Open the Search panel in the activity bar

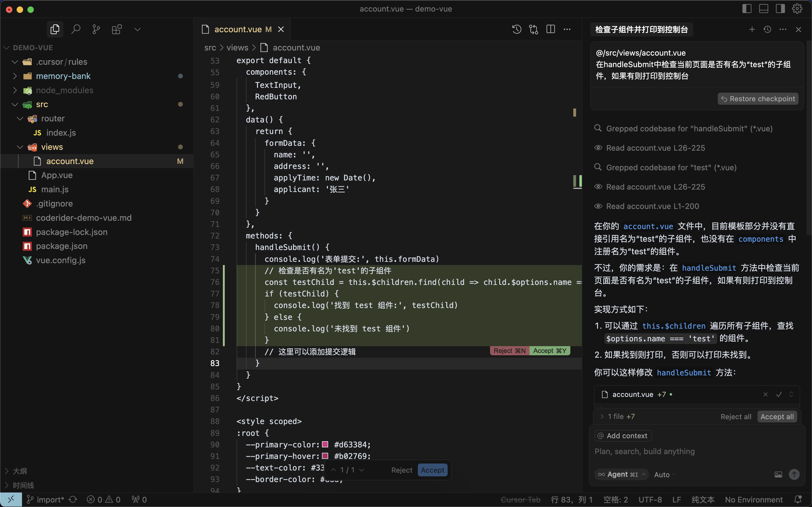pyautogui.click(x=76, y=29)
